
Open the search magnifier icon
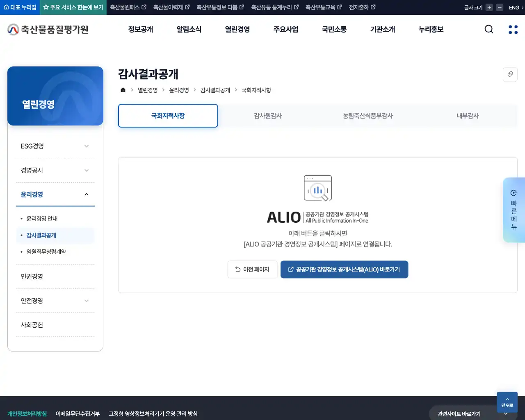489,29
